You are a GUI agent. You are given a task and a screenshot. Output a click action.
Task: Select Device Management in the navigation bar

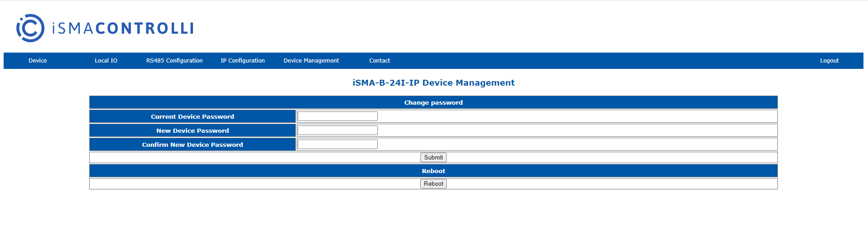coord(311,61)
